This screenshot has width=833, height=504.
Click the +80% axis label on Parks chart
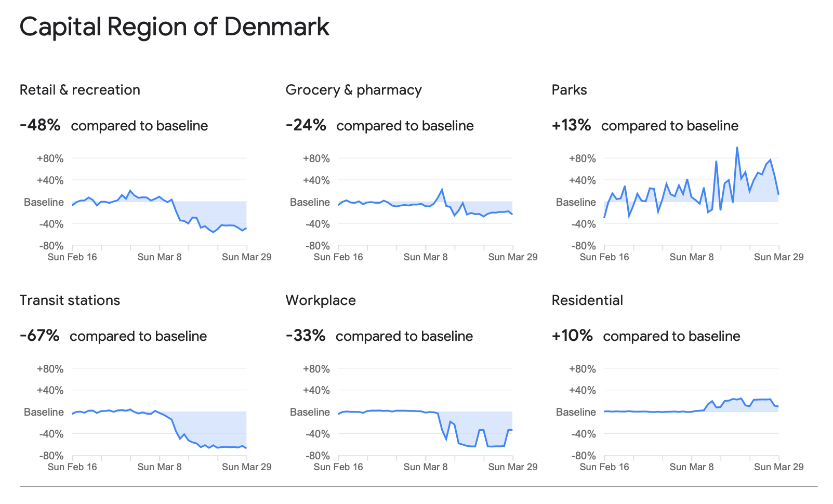(582, 158)
